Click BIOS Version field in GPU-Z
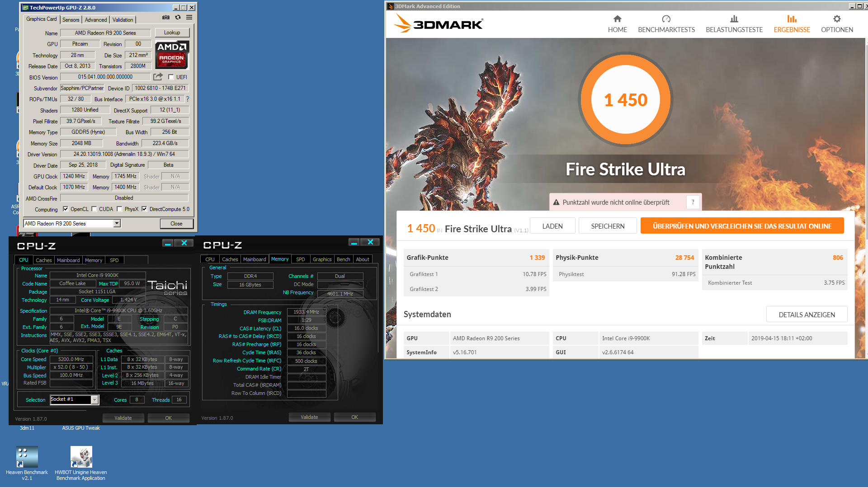The width and height of the screenshot is (868, 488). 105,77
